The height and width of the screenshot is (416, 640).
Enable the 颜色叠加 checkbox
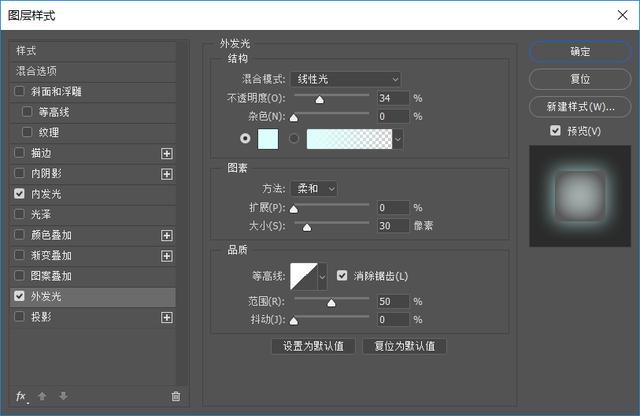pyautogui.click(x=19, y=235)
